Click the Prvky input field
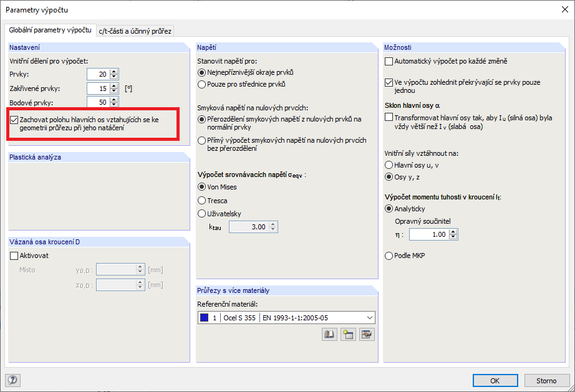 point(99,74)
